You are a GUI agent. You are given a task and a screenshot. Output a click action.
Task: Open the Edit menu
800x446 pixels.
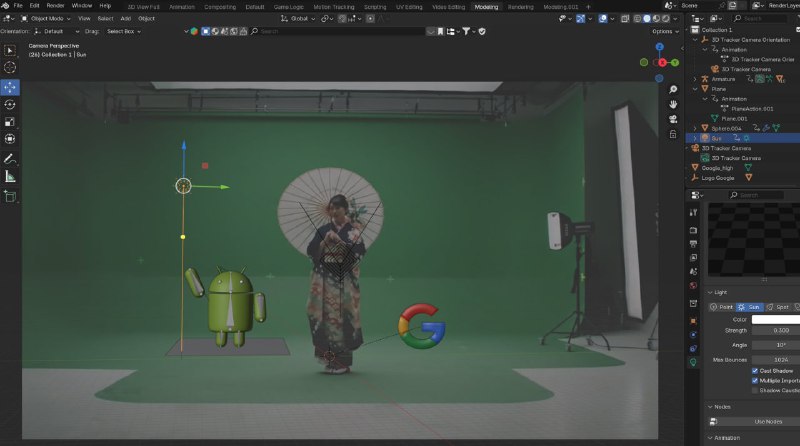pyautogui.click(x=34, y=6)
